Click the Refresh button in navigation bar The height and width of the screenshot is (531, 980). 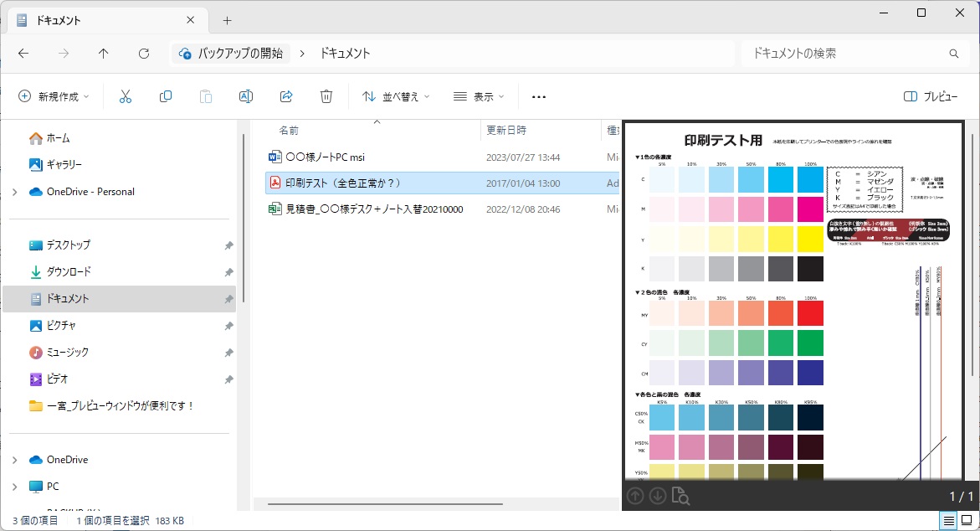(x=144, y=54)
